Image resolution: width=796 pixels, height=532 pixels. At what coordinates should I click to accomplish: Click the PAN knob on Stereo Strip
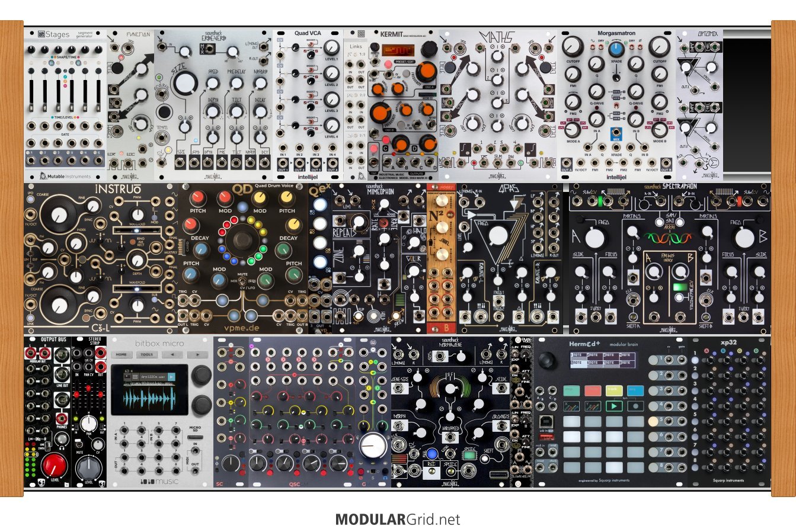88,422
